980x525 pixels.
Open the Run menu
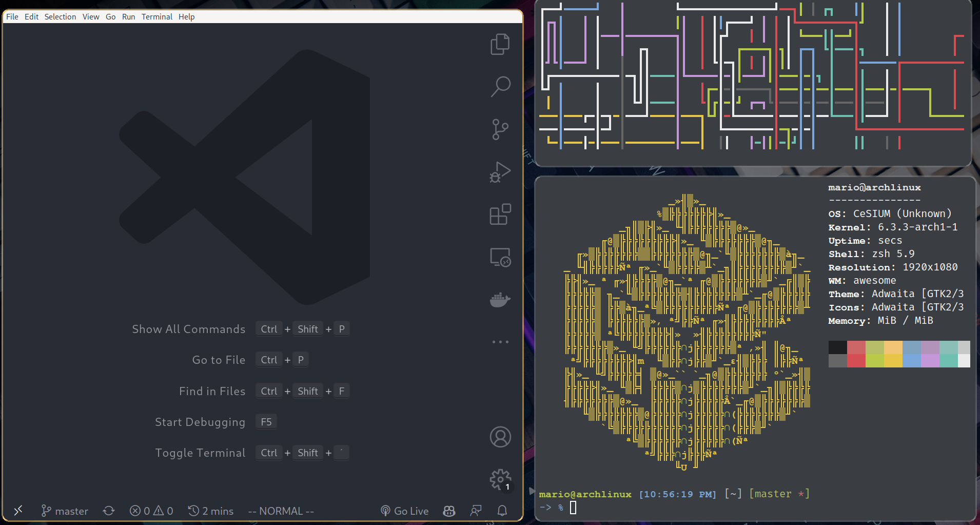(128, 16)
